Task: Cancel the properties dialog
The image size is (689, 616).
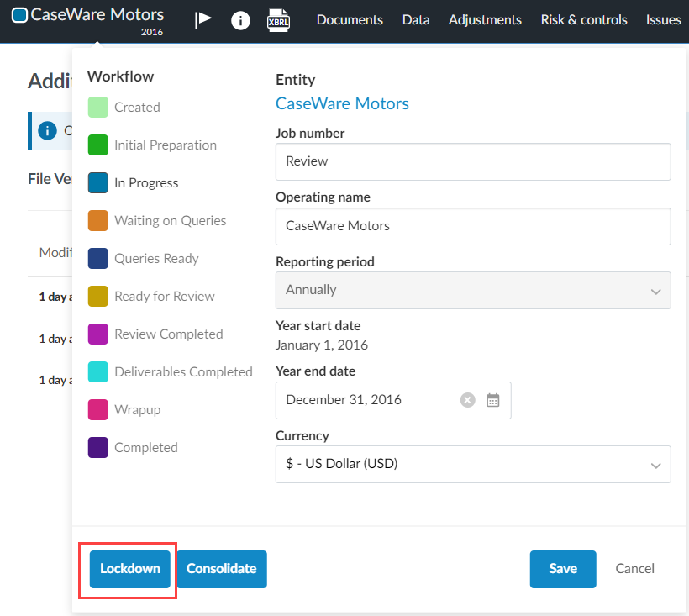Action: 634,569
